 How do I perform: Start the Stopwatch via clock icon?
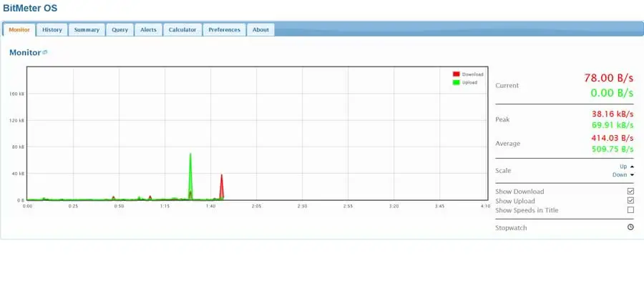click(x=630, y=227)
